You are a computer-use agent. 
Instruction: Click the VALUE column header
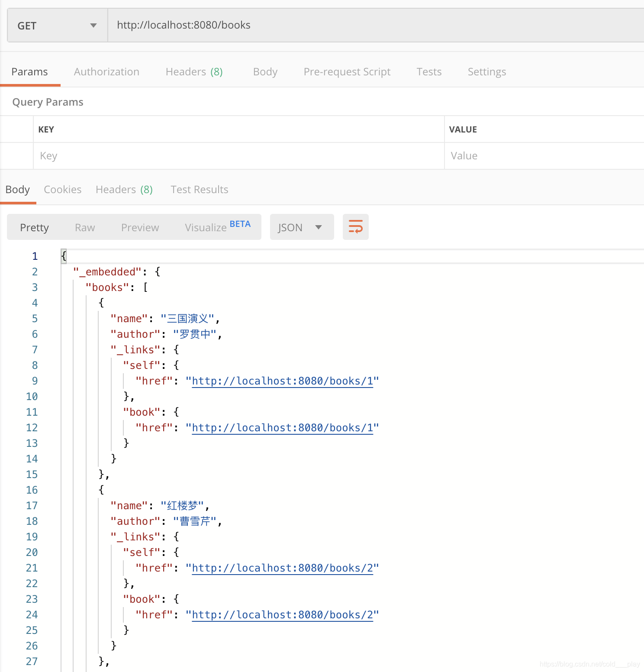[463, 129]
